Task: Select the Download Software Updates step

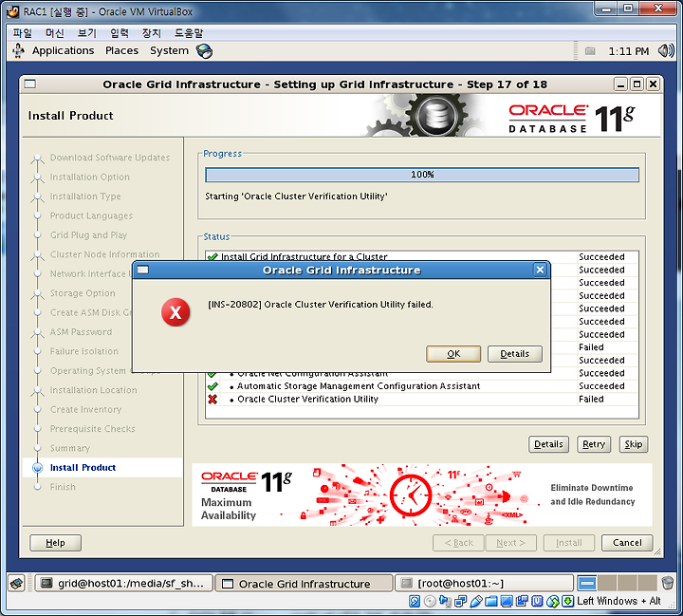Action: [x=110, y=158]
